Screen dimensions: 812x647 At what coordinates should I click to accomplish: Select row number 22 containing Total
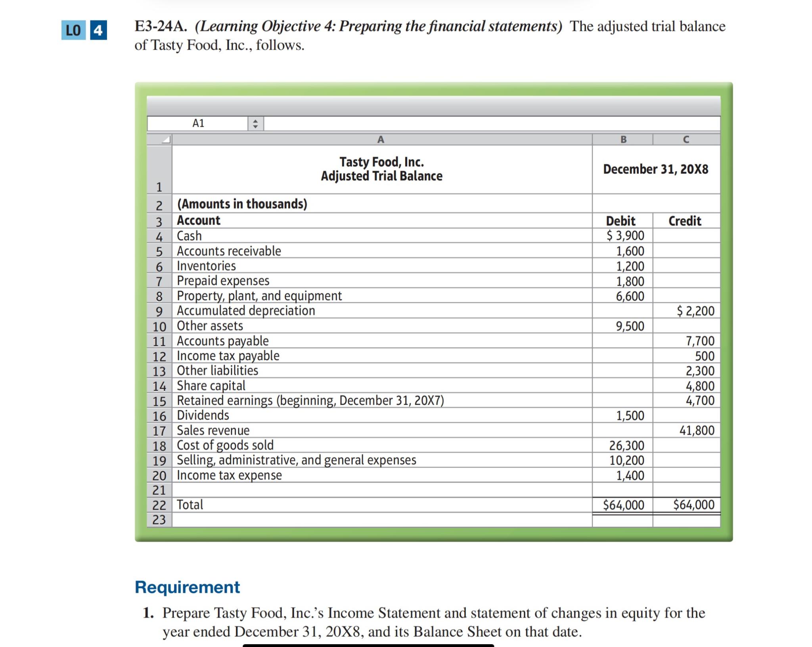161,505
